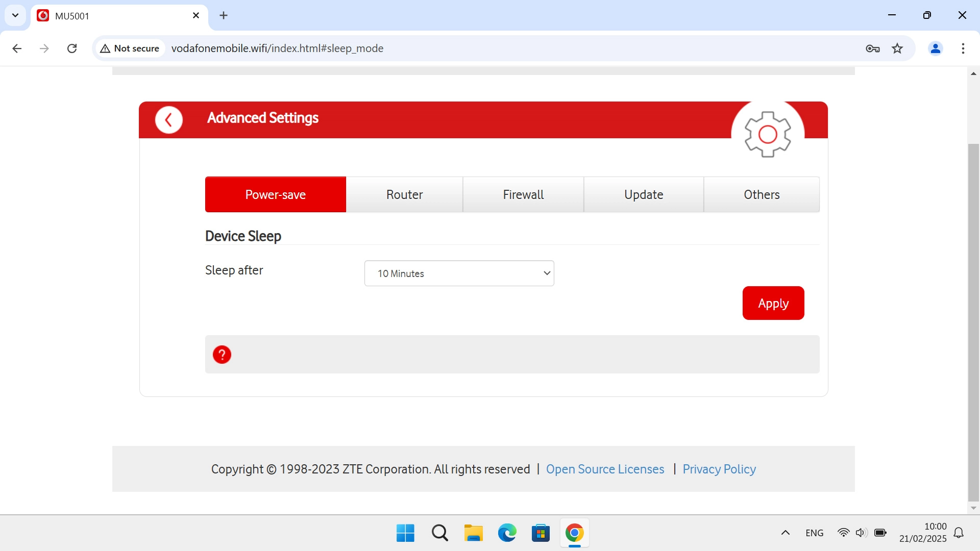Bookmark this page with the star icon

[897, 48]
